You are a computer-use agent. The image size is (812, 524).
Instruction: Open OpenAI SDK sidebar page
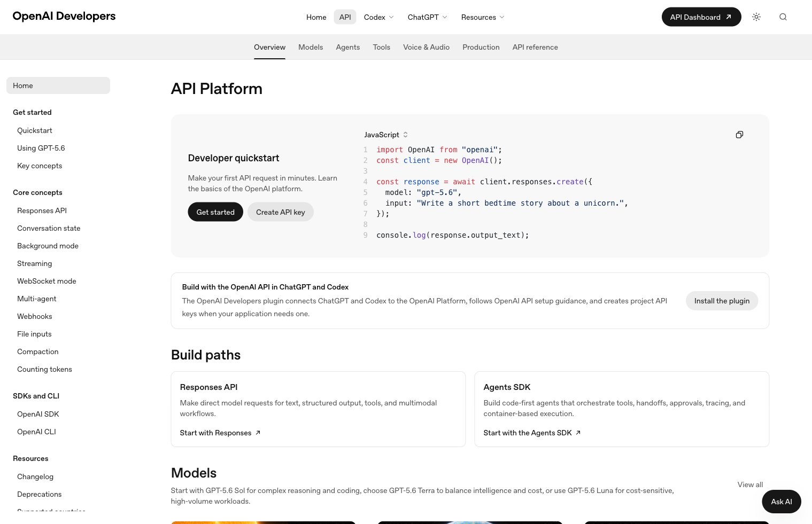(x=38, y=414)
